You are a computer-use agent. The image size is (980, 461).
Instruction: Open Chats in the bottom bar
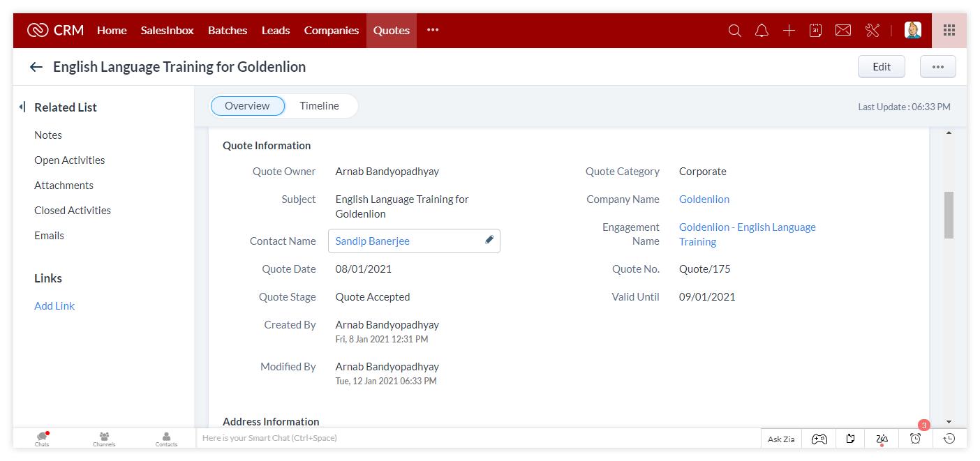42,439
